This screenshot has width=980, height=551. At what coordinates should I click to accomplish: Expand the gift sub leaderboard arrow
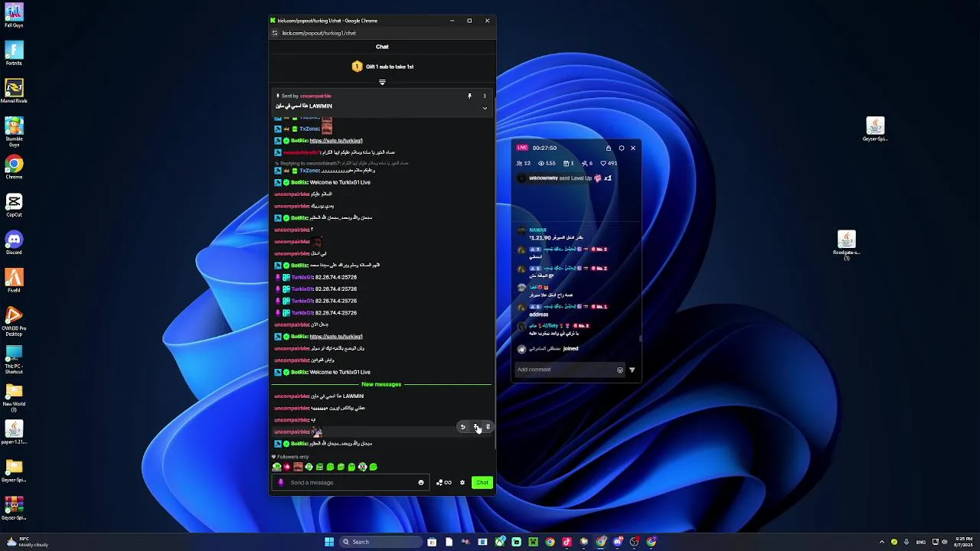pyautogui.click(x=382, y=82)
